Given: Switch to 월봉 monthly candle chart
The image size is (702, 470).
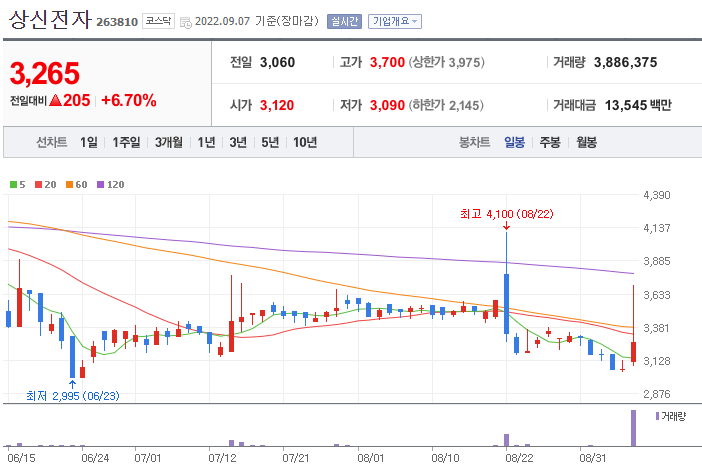Looking at the screenshot, I should pyautogui.click(x=586, y=142).
